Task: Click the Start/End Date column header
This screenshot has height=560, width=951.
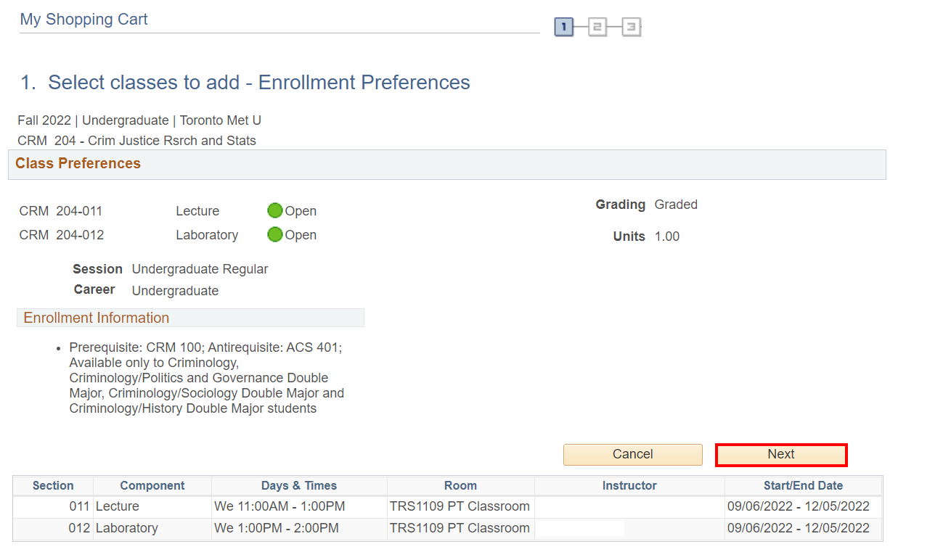Action: coord(803,486)
